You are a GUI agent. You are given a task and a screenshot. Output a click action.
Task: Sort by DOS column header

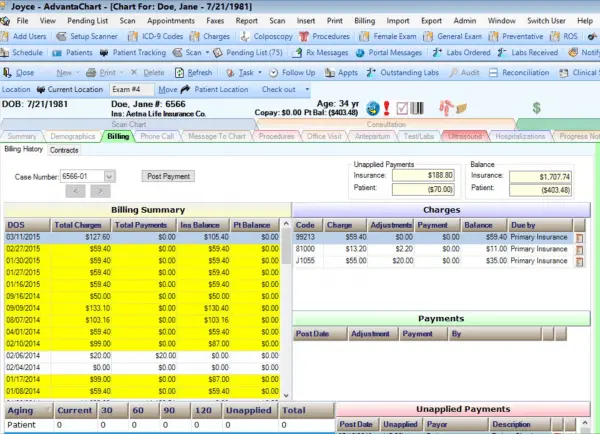coord(27,225)
